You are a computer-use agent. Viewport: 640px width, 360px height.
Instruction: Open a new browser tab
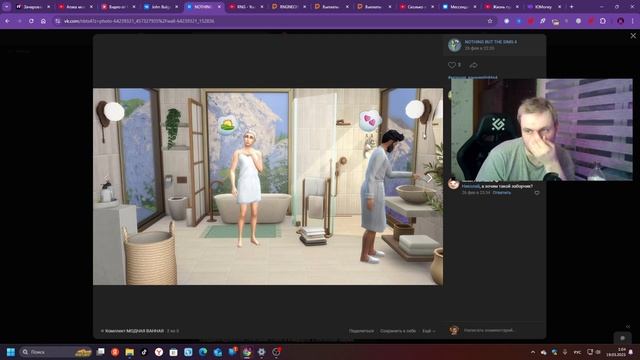(571, 7)
